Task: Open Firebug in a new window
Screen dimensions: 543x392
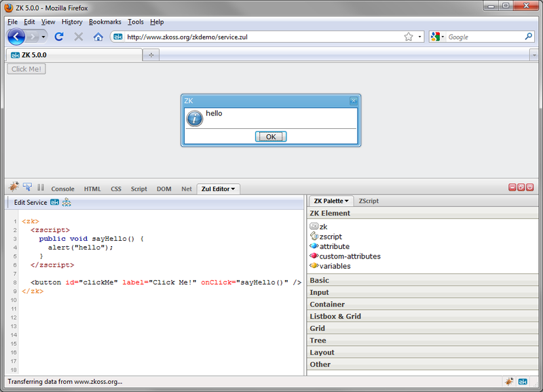Action: click(x=521, y=187)
